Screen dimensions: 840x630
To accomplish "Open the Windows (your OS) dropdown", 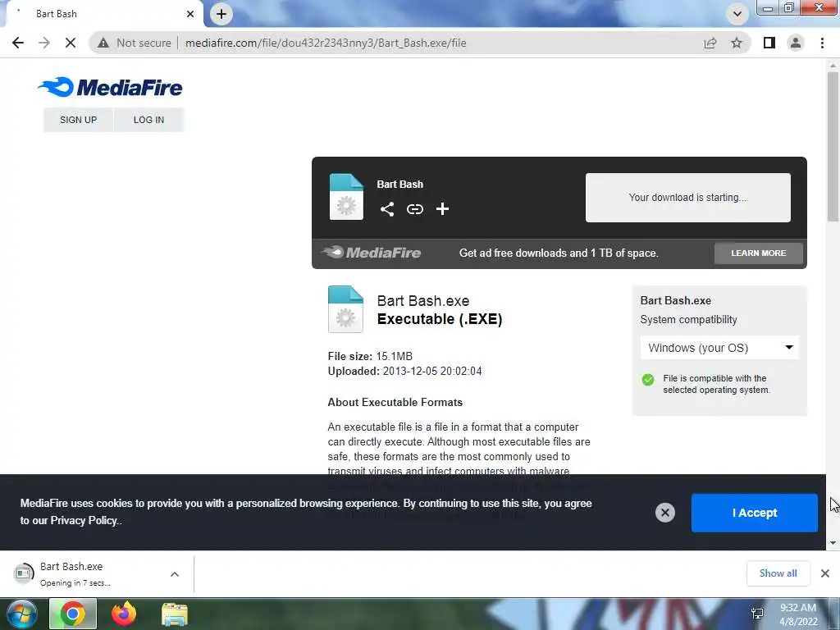I will 719,348.
